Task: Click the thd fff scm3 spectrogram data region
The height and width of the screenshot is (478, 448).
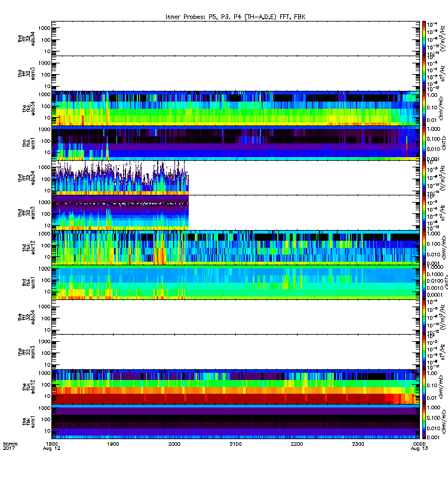Action: coord(121,213)
